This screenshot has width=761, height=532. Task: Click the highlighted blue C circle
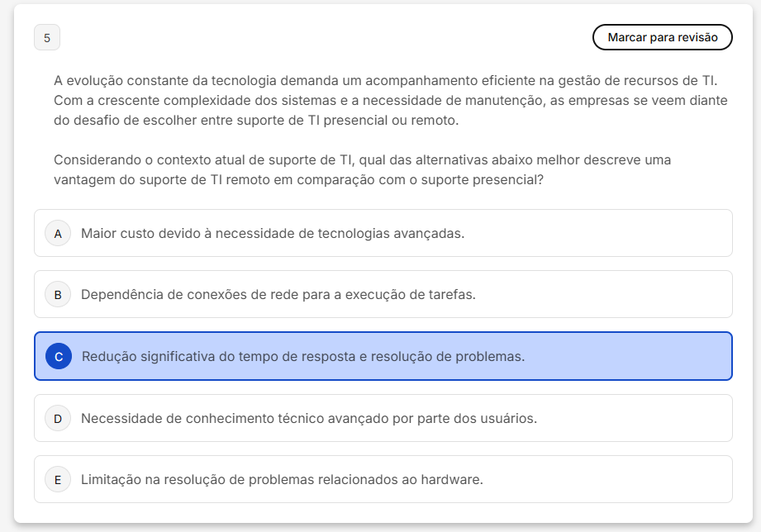coord(59,357)
